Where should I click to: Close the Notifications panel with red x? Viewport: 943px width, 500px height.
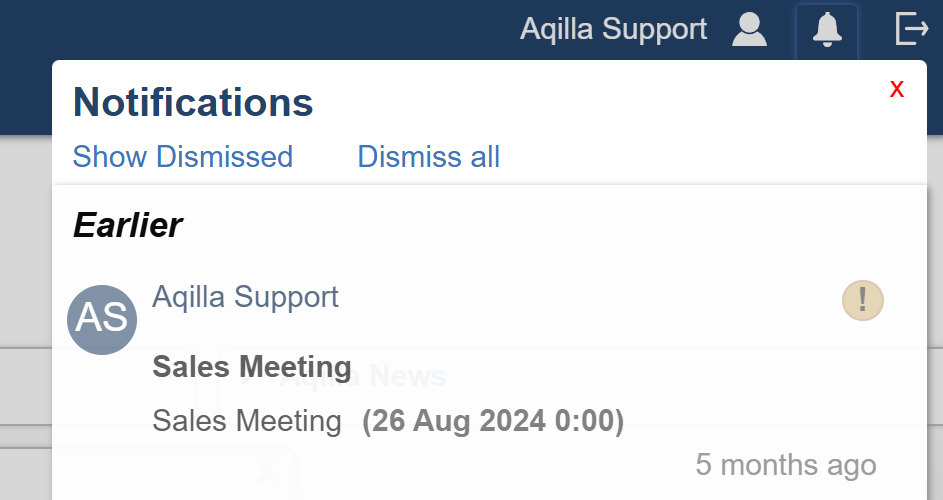click(x=897, y=89)
